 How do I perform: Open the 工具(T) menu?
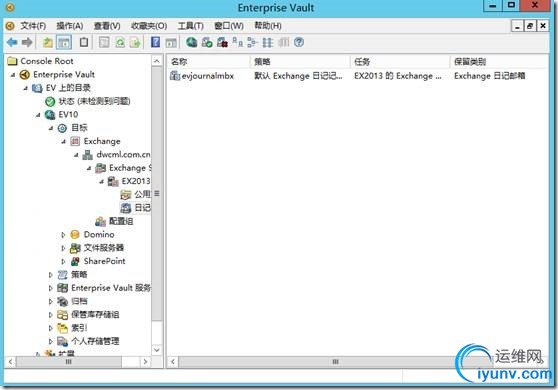(x=190, y=26)
